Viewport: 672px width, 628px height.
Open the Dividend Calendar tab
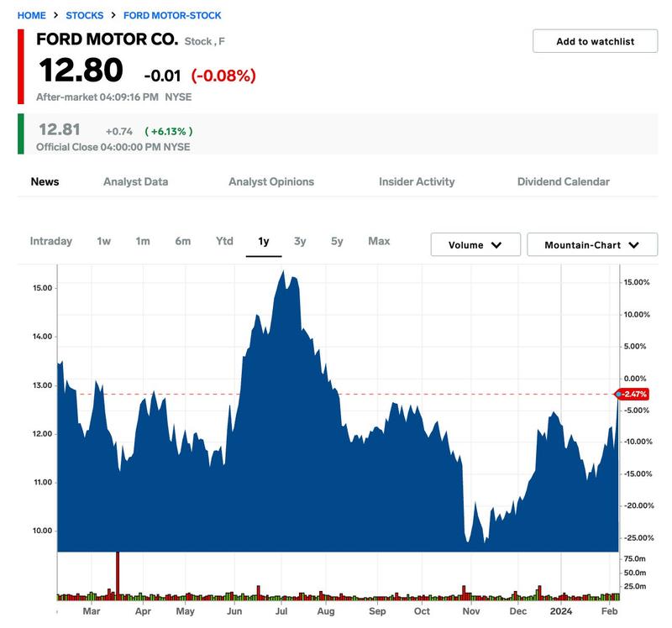coord(563,181)
